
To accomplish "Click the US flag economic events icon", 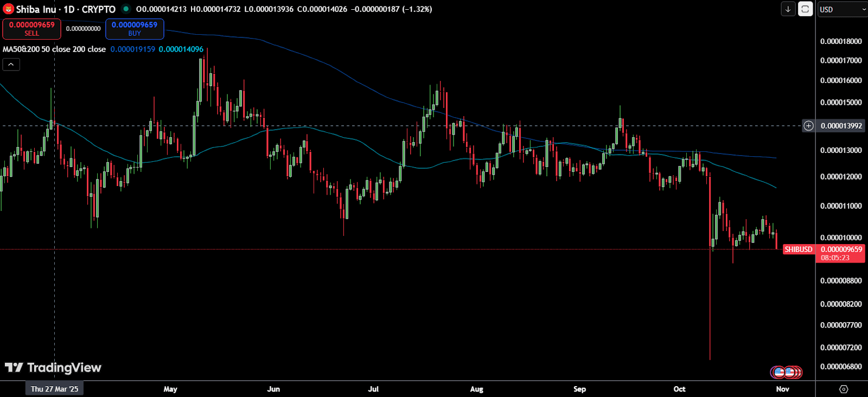I will (x=779, y=372).
